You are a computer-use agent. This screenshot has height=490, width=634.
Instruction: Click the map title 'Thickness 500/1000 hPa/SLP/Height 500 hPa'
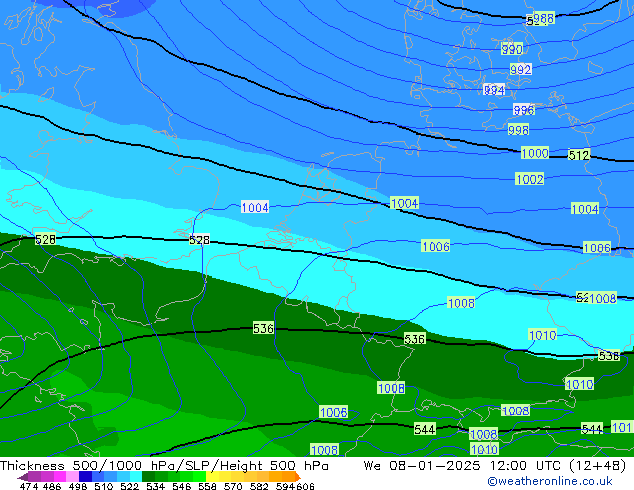pyautogui.click(x=164, y=466)
